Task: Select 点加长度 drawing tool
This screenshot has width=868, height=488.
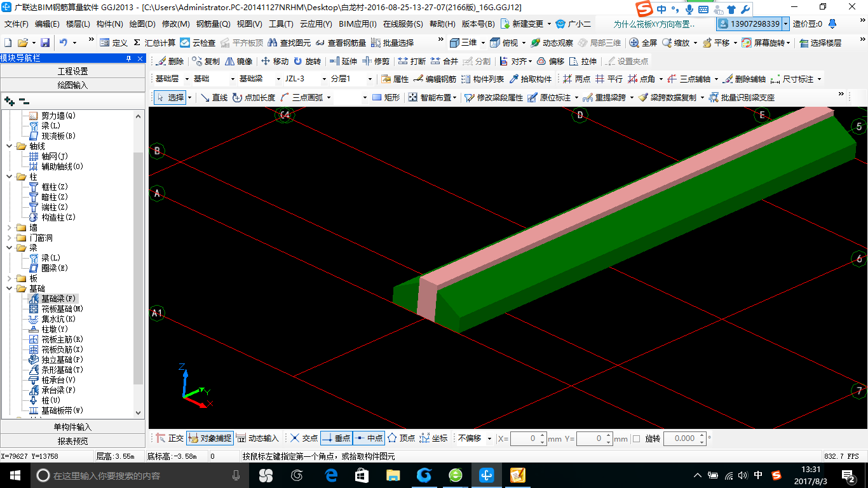Action: point(254,98)
